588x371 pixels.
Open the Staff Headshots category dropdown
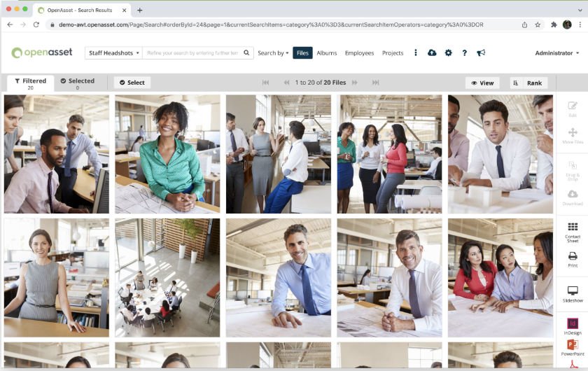point(113,53)
